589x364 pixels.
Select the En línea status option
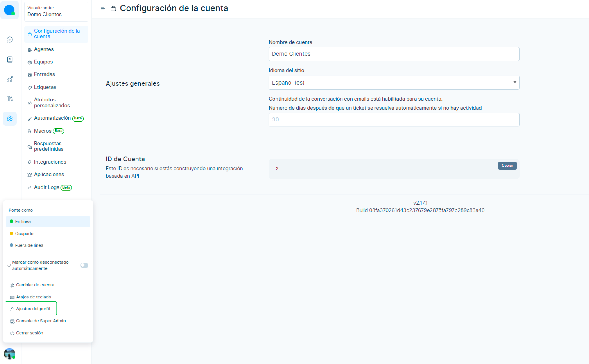(23, 221)
